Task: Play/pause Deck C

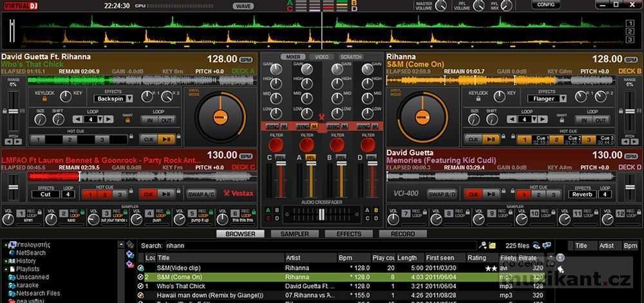Action: pos(166,194)
